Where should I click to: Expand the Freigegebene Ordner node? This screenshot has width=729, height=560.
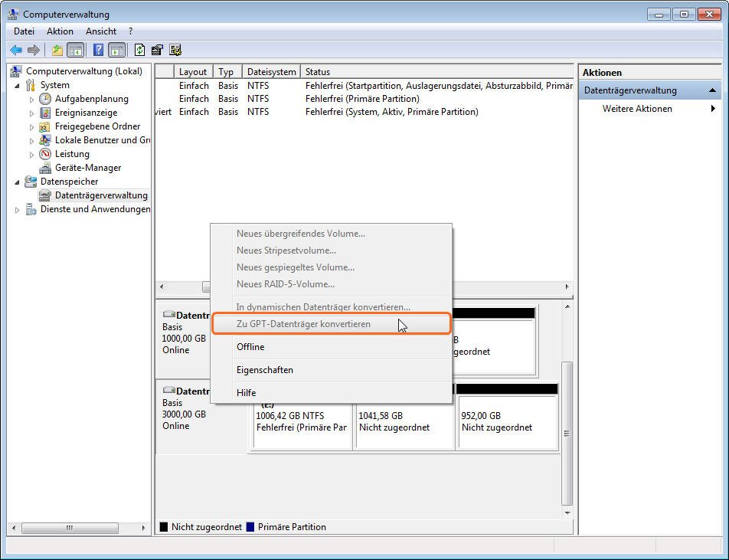coord(31,127)
